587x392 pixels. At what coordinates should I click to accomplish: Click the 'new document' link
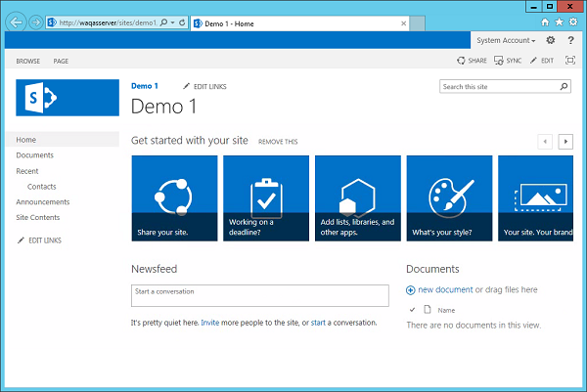(x=444, y=289)
